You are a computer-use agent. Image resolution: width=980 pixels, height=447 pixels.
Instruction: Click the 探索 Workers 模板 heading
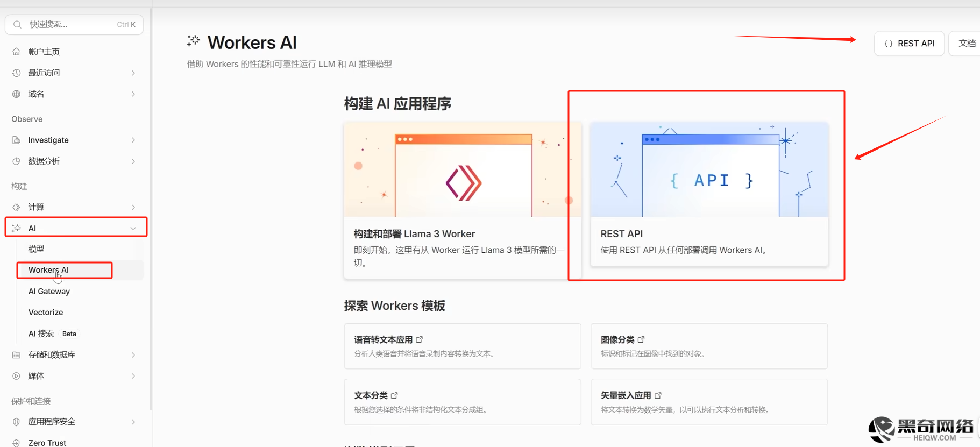[395, 306]
